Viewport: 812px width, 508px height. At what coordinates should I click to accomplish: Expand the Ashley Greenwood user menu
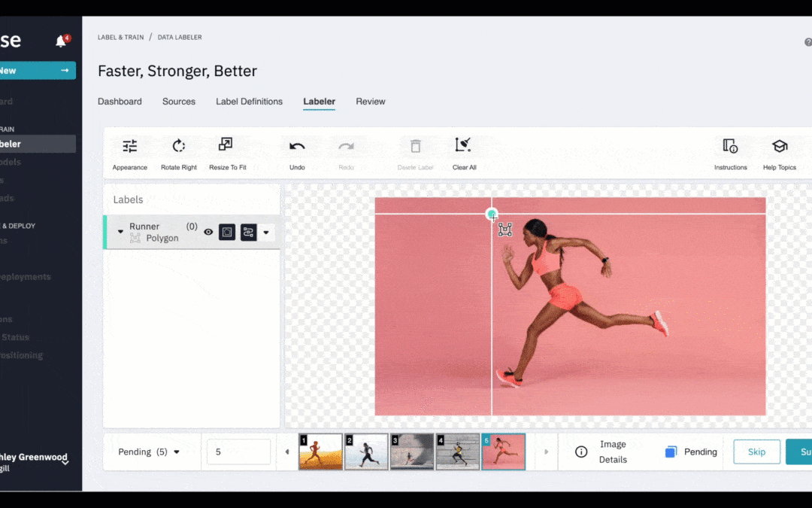(65, 461)
